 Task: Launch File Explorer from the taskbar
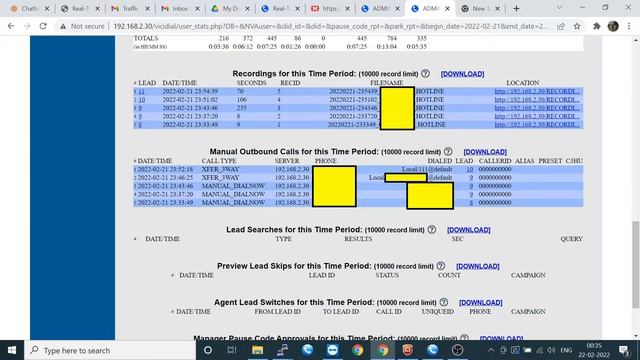(257, 350)
